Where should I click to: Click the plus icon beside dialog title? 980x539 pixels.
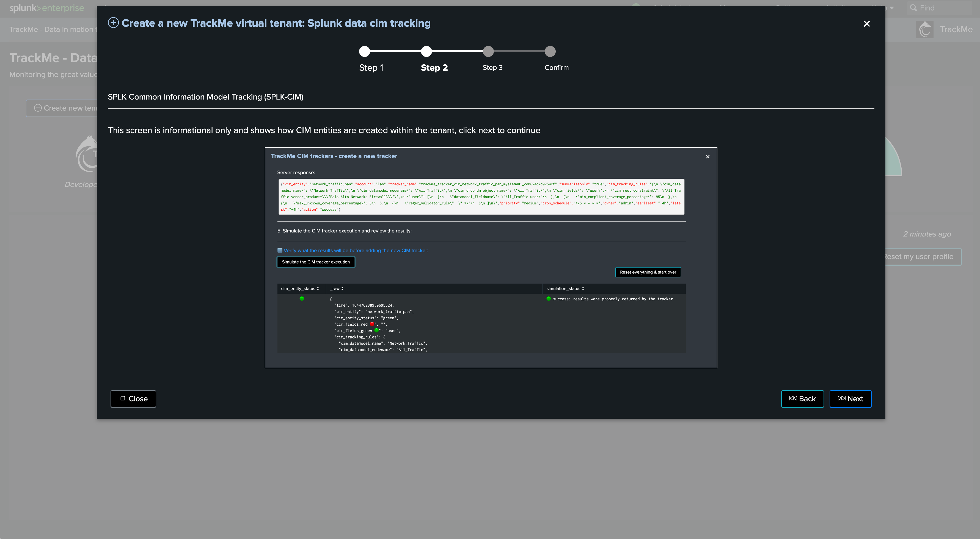(113, 23)
